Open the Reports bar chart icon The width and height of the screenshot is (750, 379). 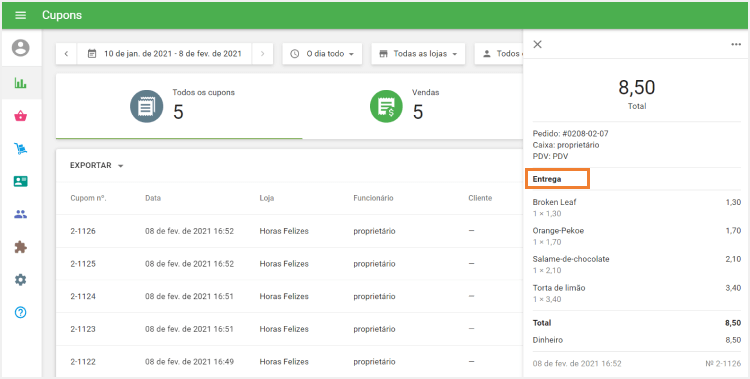(21, 83)
